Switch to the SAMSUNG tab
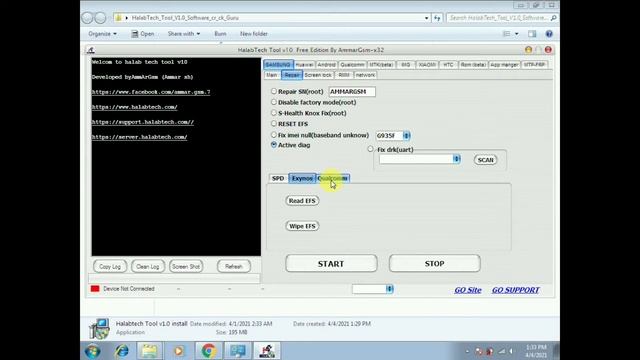Screen dimensions: 640x360 (278, 64)
